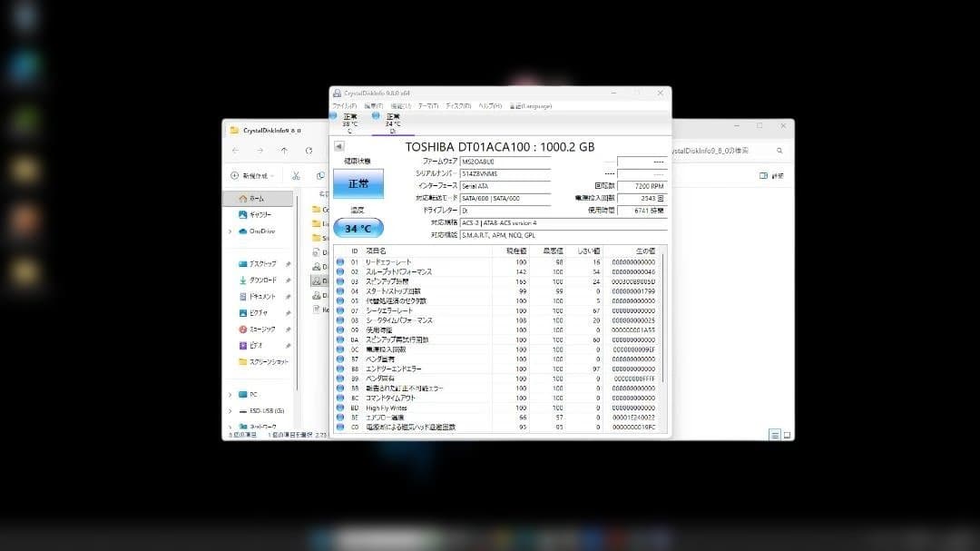Click the blue health status 正常 button
Image resolution: width=980 pixels, height=551 pixels.
pos(358,184)
